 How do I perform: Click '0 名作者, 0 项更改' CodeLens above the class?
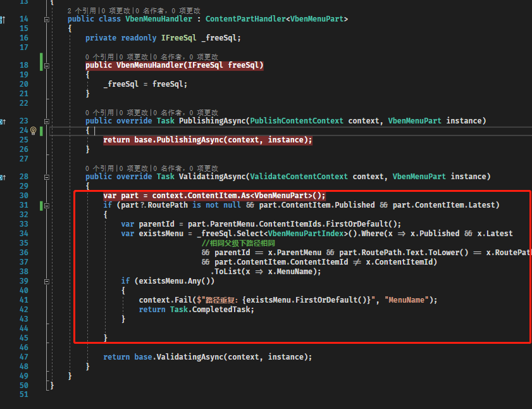point(168,11)
